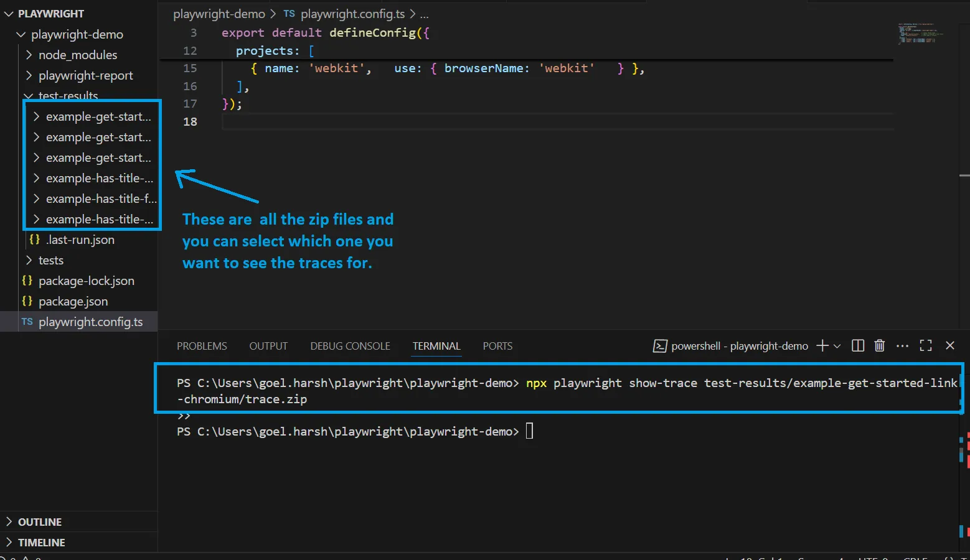Open package-lock.json in the explorer

coord(87,281)
